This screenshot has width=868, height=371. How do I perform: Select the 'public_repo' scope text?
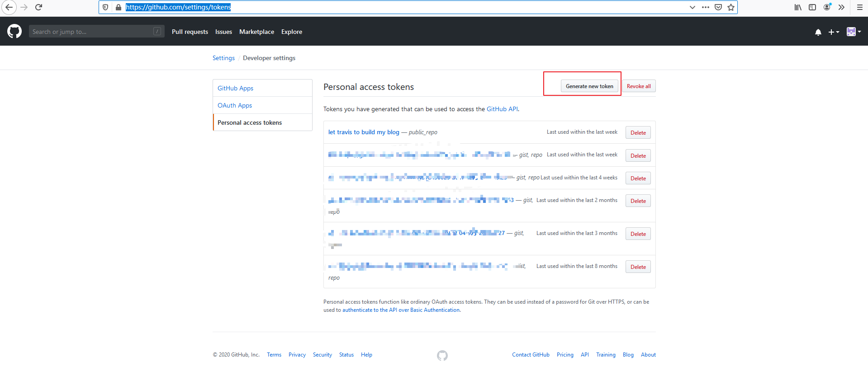423,132
